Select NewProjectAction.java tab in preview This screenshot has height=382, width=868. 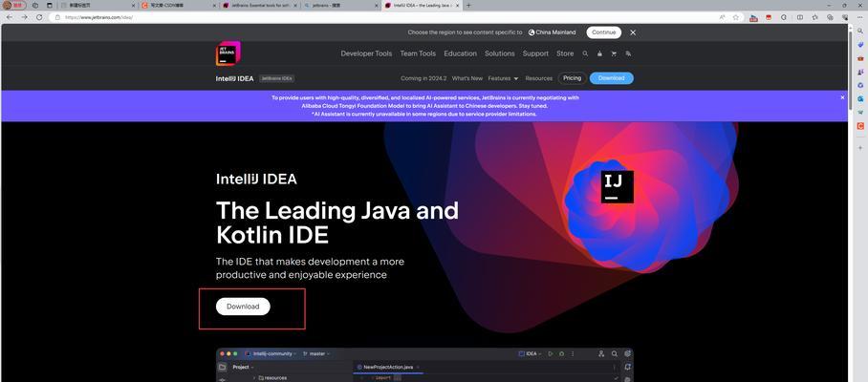tap(387, 367)
